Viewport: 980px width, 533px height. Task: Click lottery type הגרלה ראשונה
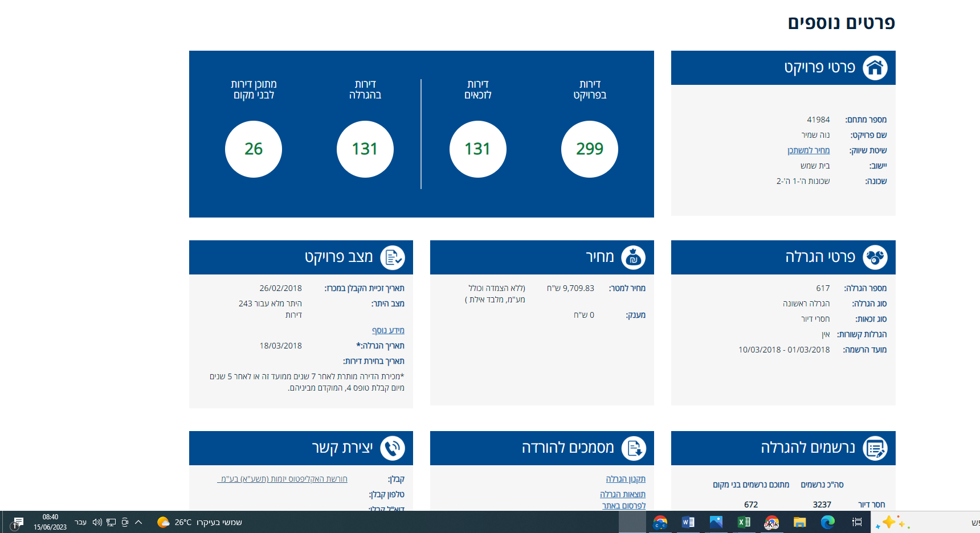(806, 304)
